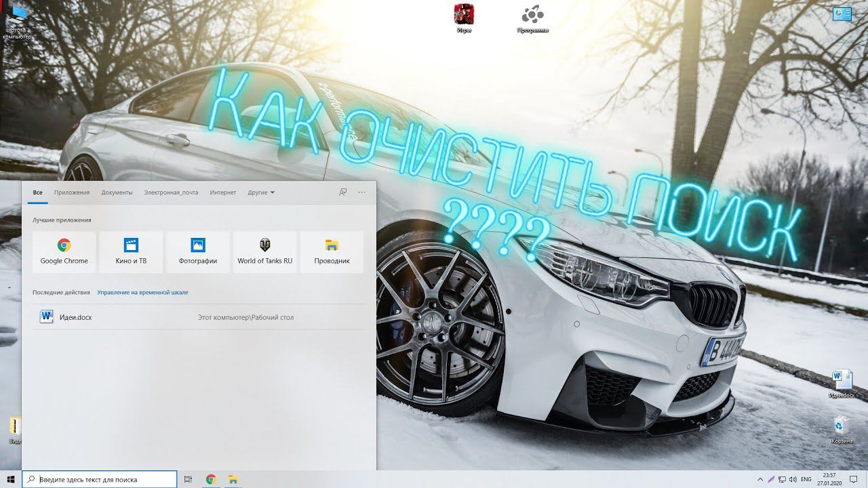Select the Программы desktop folder
868x488 pixels.
[x=532, y=18]
